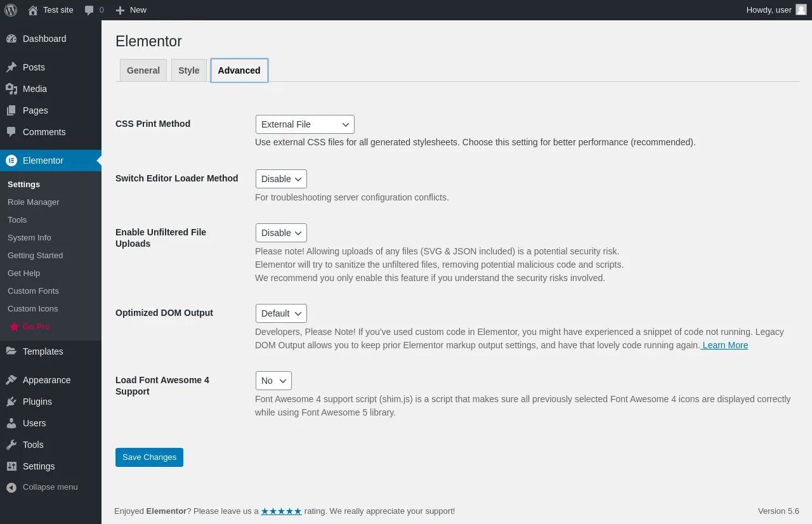
Task: Expand the Optimized DOM Output dropdown
Action: pyautogui.click(x=281, y=313)
